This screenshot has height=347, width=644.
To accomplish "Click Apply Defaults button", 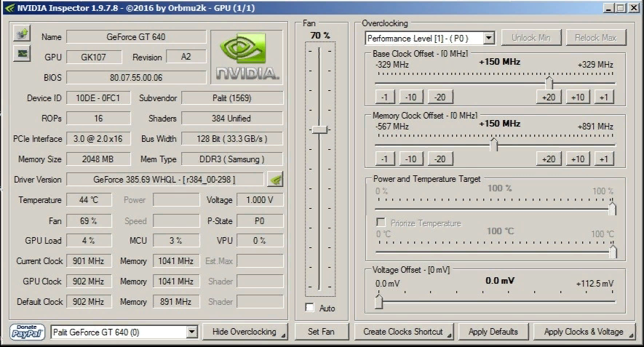I will pos(493,332).
